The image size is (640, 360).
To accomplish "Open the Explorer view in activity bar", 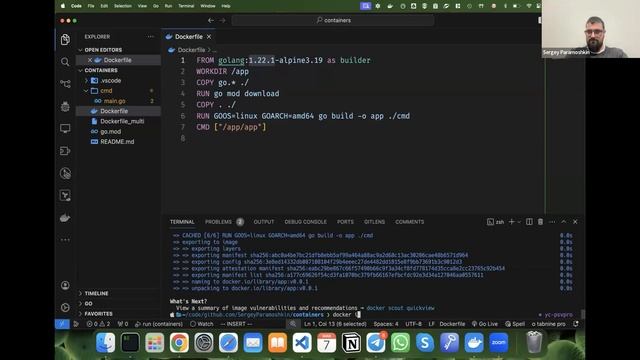I will [x=65, y=39].
